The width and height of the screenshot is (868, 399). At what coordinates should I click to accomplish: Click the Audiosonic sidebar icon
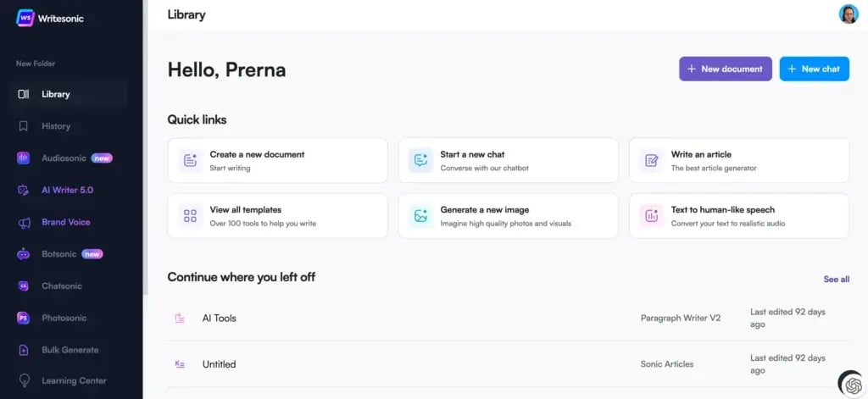click(x=24, y=158)
